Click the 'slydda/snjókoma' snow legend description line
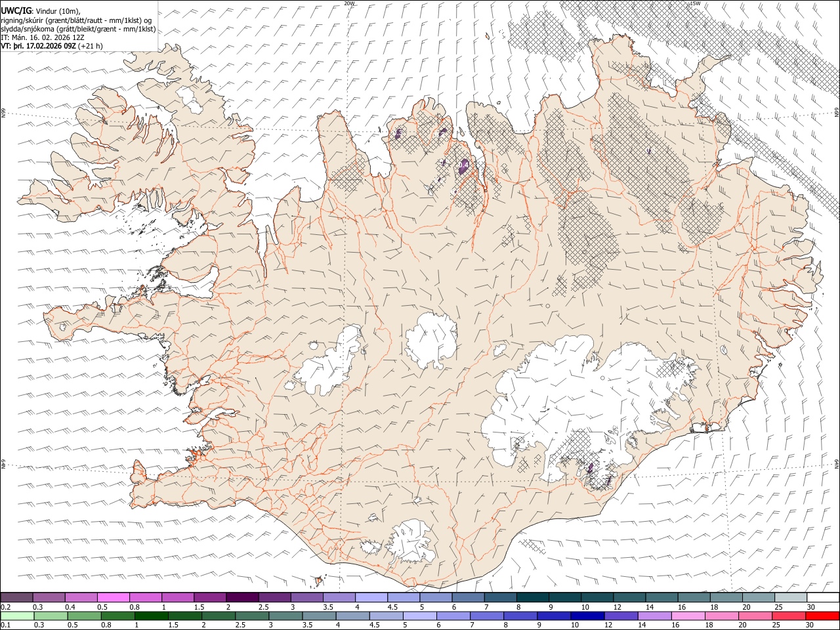840x630 pixels. tap(78, 28)
